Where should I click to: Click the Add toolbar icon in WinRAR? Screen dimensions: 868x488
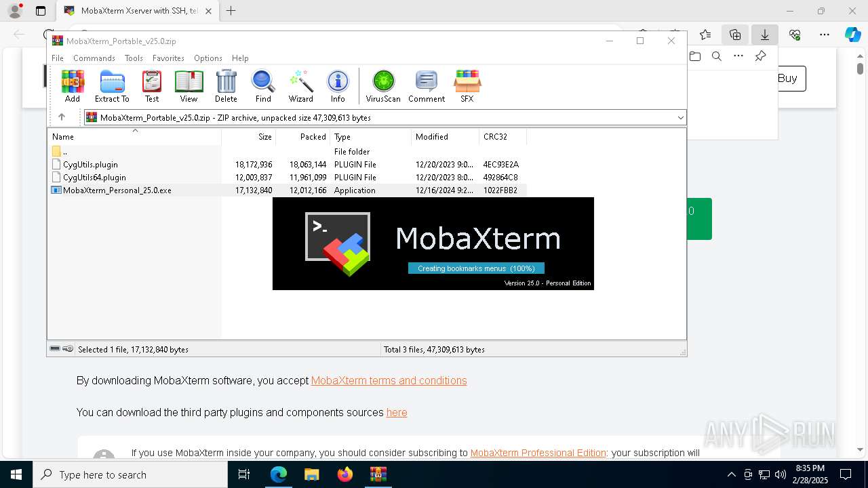click(73, 86)
